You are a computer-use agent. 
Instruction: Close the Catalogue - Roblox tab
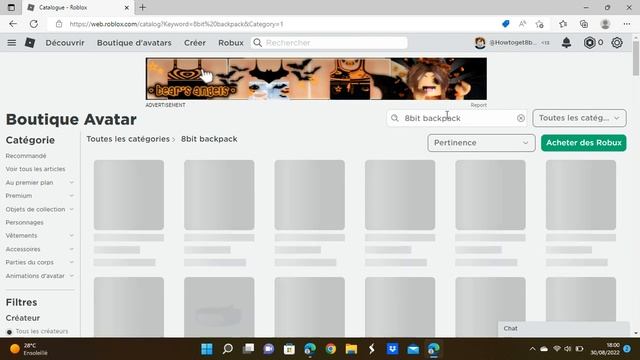tap(127, 7)
